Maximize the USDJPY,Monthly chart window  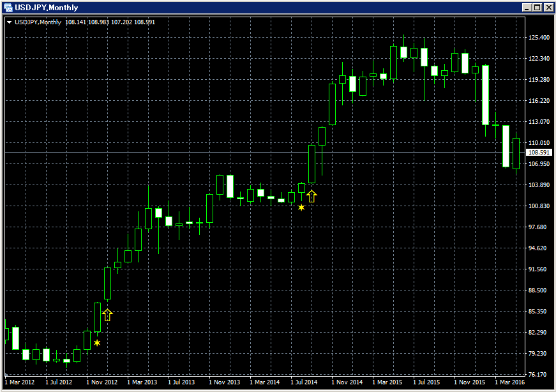tap(537, 8)
